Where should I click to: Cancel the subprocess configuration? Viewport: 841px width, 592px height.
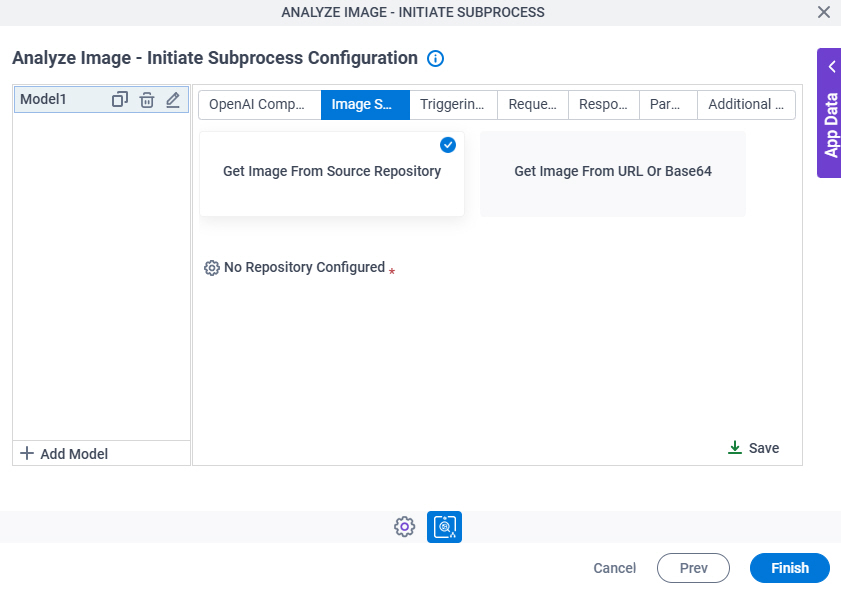point(614,568)
